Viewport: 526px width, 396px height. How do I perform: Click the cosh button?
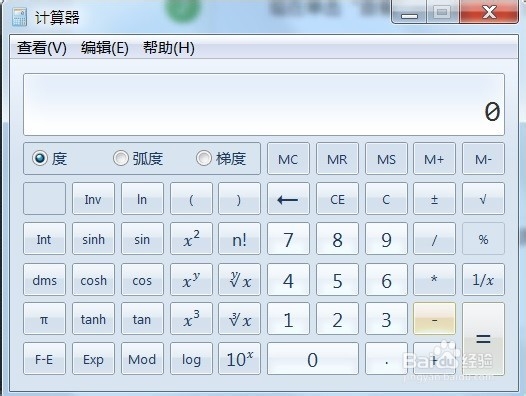click(93, 279)
